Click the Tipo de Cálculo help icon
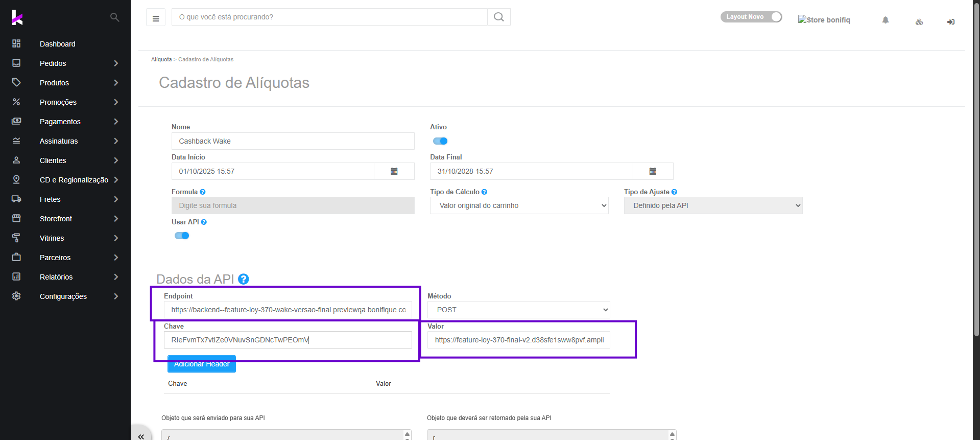 tap(484, 192)
